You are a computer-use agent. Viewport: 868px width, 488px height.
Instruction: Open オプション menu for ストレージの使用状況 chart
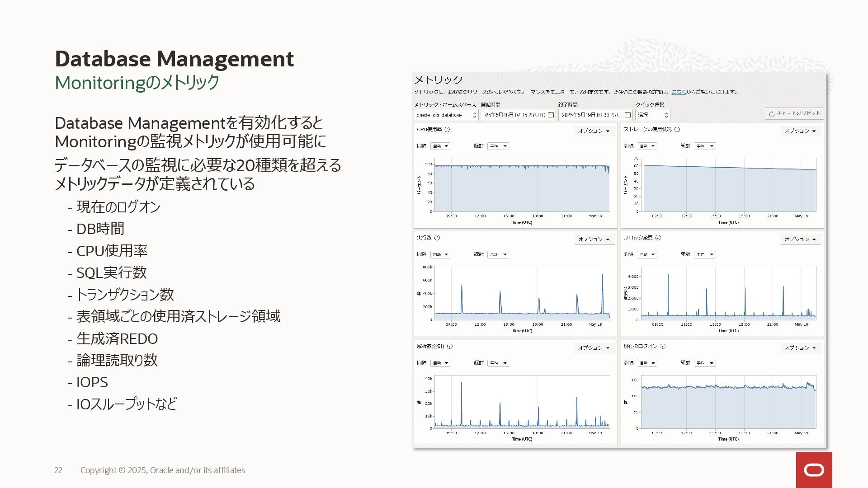pos(800,131)
